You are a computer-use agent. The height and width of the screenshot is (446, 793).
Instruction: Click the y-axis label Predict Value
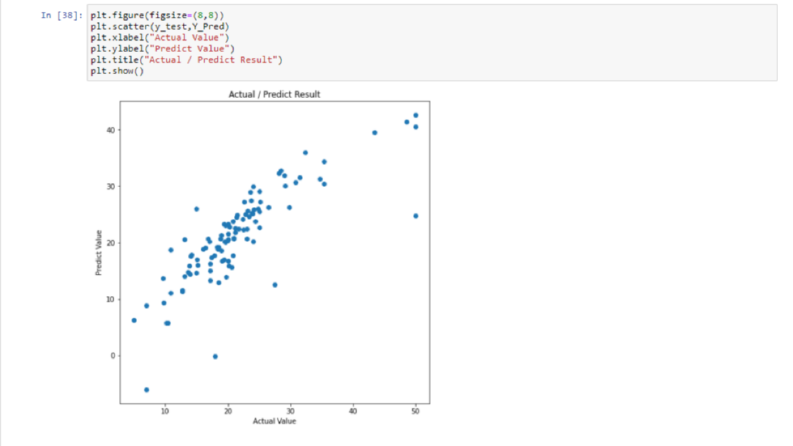[x=99, y=253]
